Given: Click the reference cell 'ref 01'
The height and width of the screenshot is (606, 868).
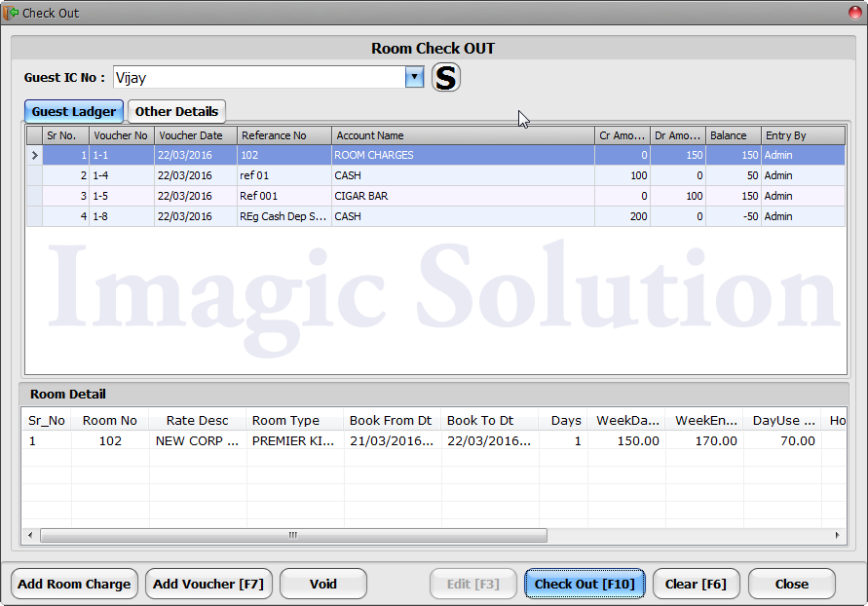Looking at the screenshot, I should click(284, 175).
